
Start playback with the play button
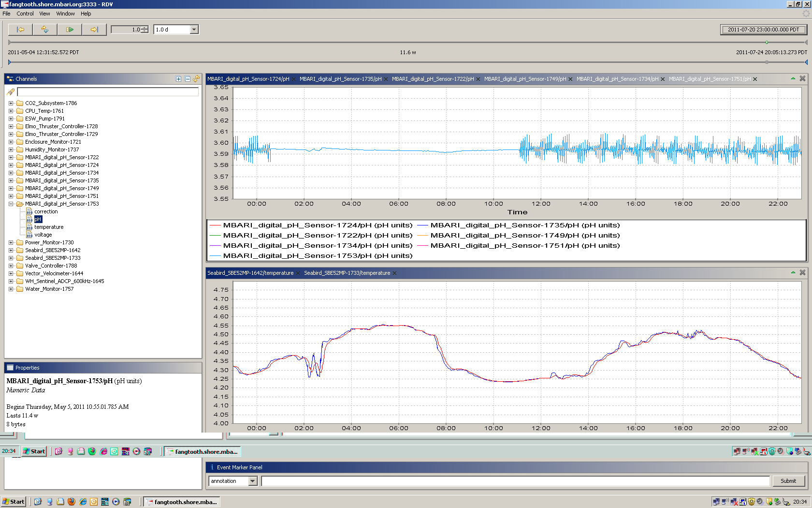[70, 30]
